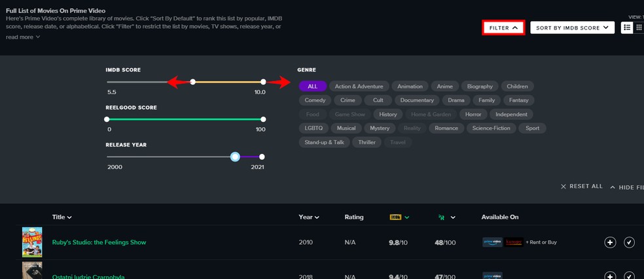Viewport: 644px width, 279px height.
Task: Toggle Biography genre filter
Action: tap(480, 86)
